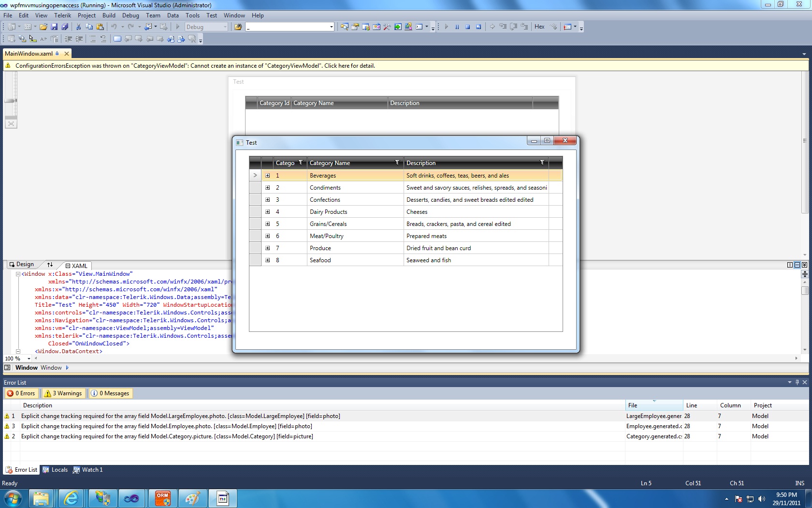Click the Save icon in toolbar
Screen dimensions: 812x508
click(54, 27)
